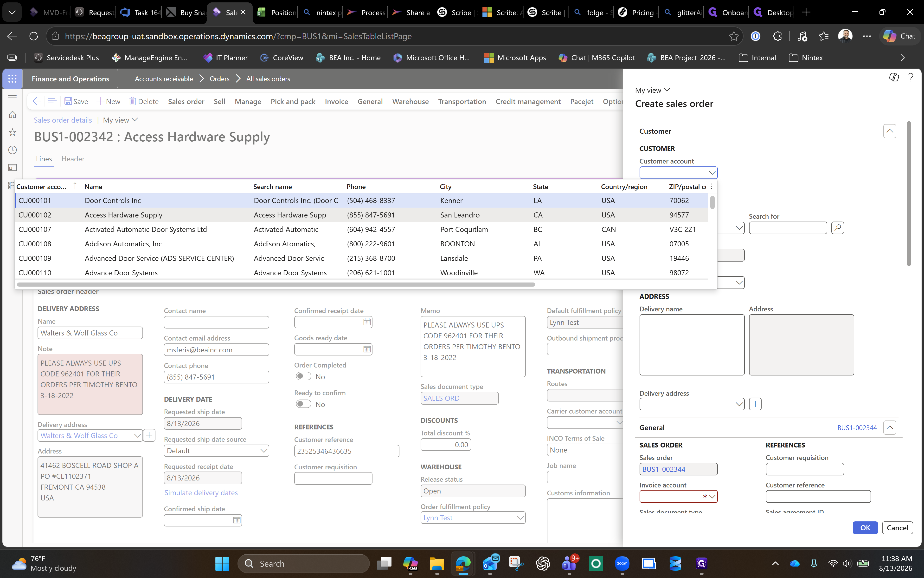924x578 pixels.
Task: Switch to the Lines tab
Action: (44, 159)
